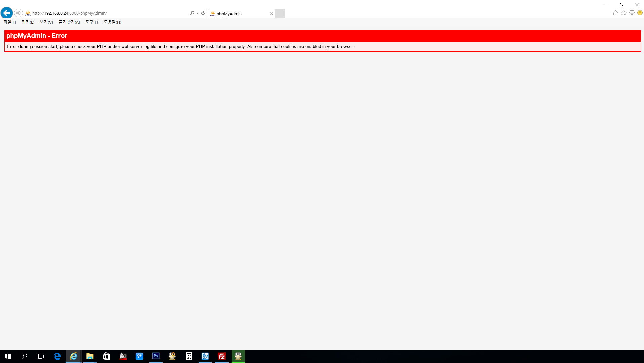Screen dimensions: 644x363
Task: Open the 즐겨찾기(A) menu
Action: [69, 22]
